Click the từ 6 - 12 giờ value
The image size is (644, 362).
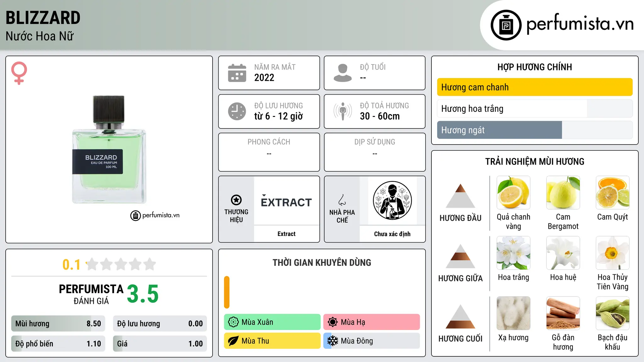pos(279,116)
